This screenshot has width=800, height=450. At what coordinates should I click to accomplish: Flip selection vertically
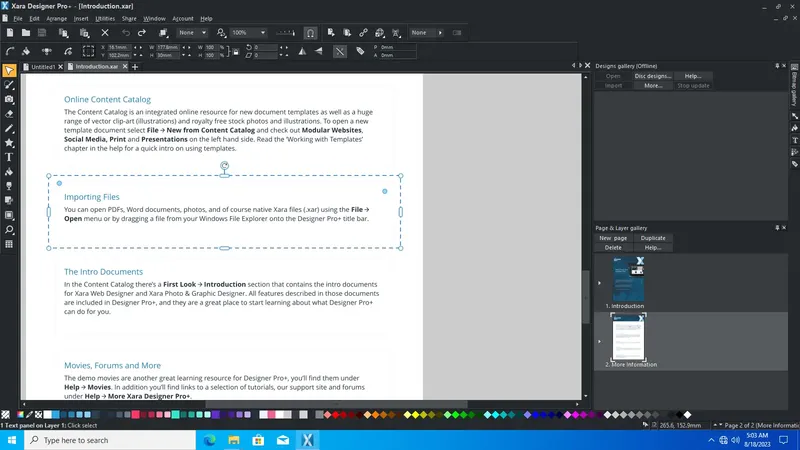319,51
